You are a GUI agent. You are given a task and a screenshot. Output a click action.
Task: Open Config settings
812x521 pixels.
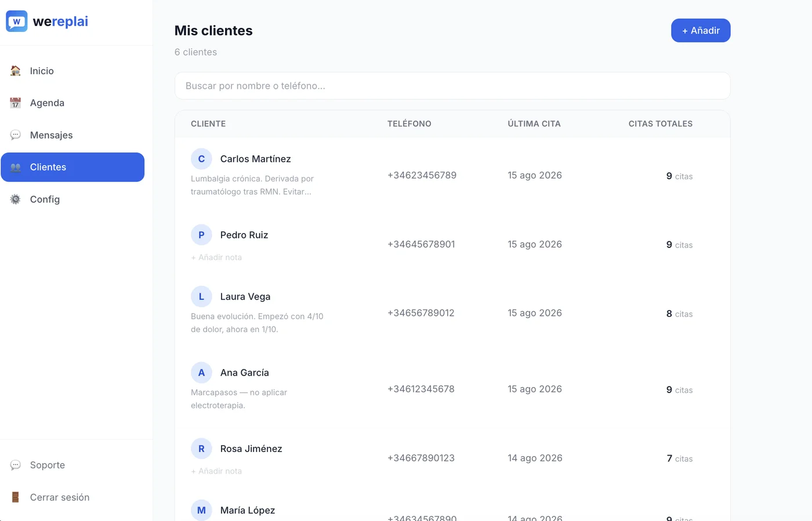[72, 199]
